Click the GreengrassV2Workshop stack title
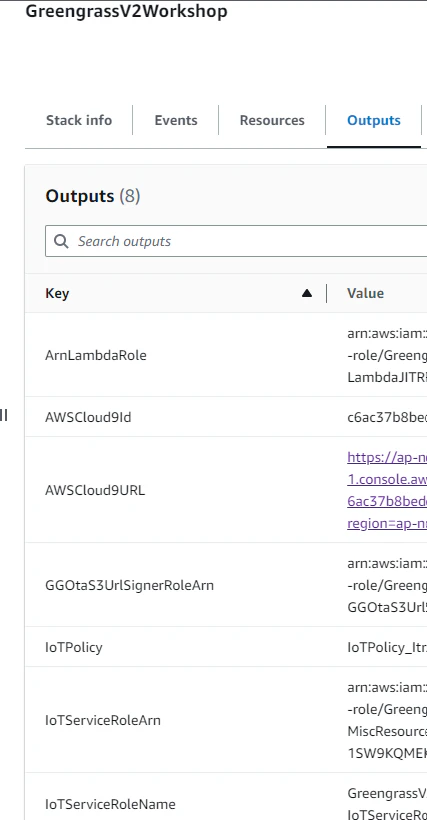 coord(126,12)
